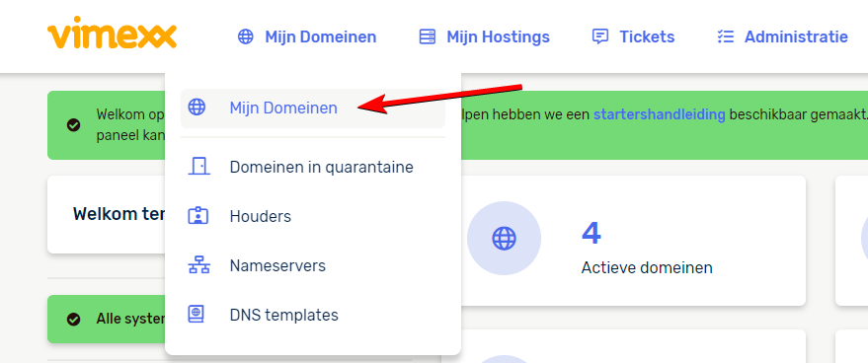868x363 pixels.
Task: Click checklist icon next to Administratie
Action: 725,37
